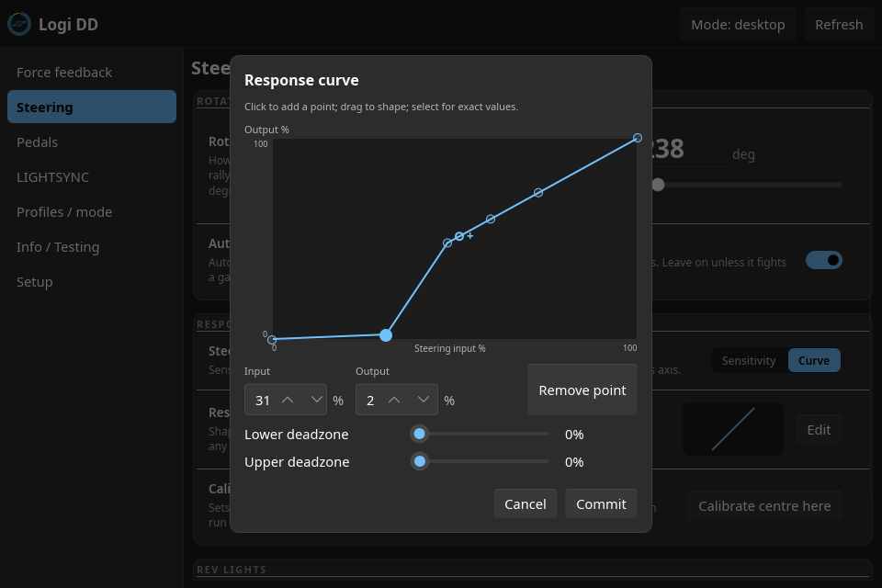The height and width of the screenshot is (588, 882).
Task: Open the Force feedback section
Action: click(92, 72)
